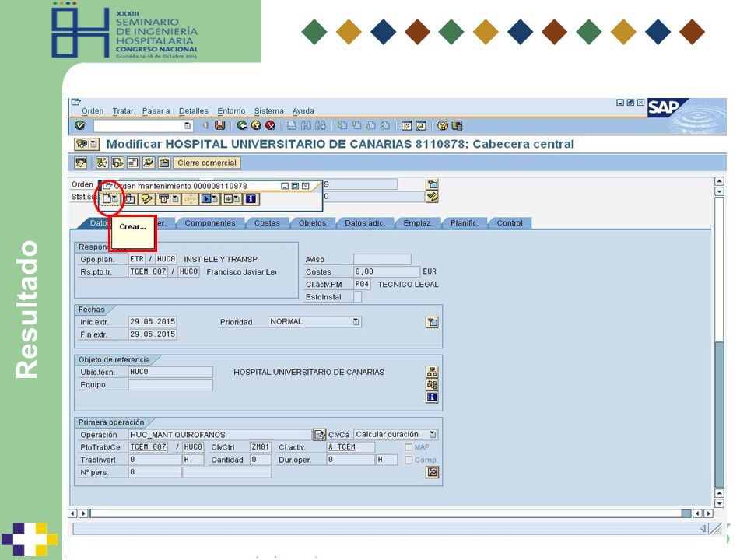Open the Prioridad NORMAL dropdown
The height and width of the screenshot is (560, 747).
(356, 322)
